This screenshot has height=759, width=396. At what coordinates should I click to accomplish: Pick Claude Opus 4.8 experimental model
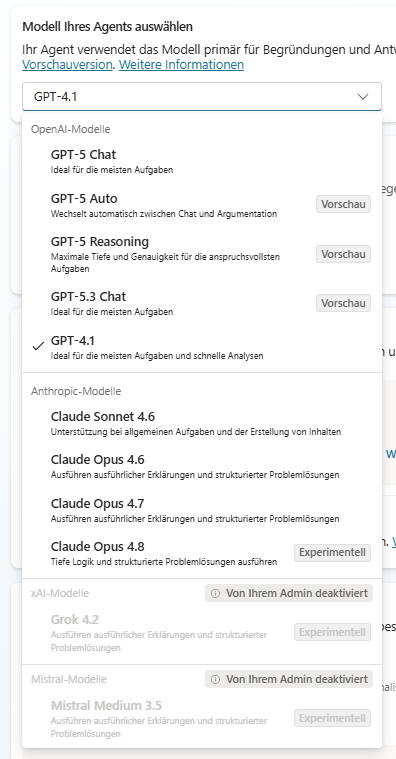202,553
